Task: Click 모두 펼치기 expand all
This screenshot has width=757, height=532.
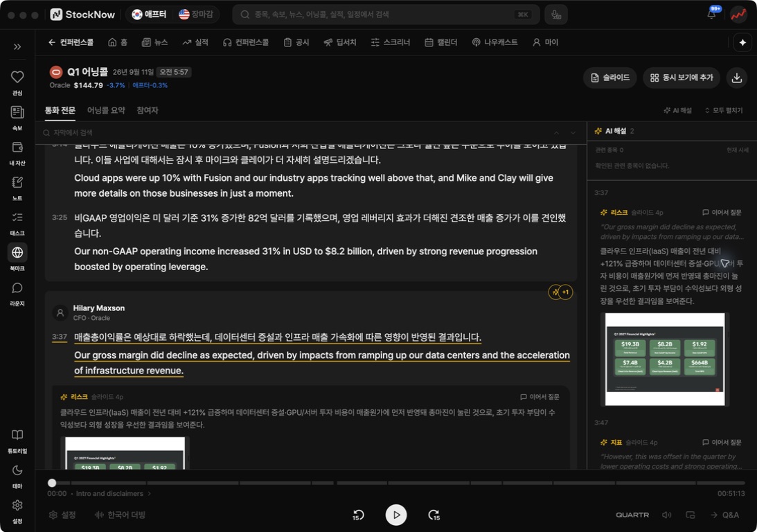Action: tap(724, 111)
